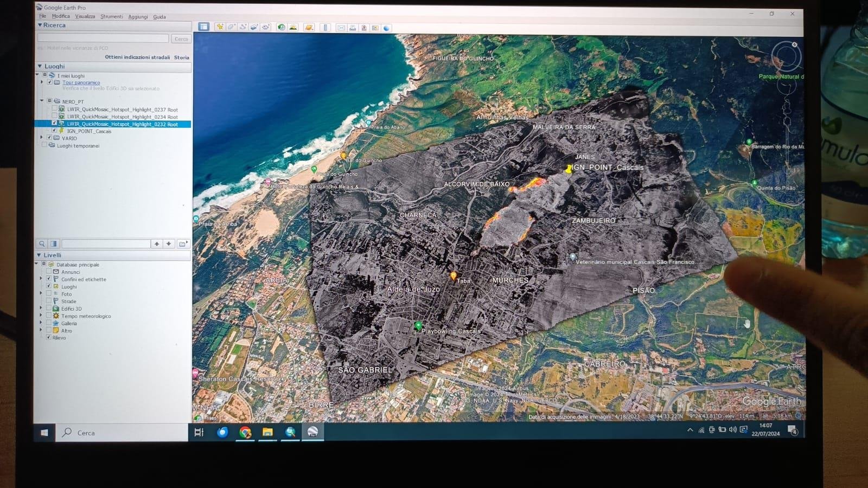Click View in Google Maps icon
868x488 pixels.
coord(375,28)
